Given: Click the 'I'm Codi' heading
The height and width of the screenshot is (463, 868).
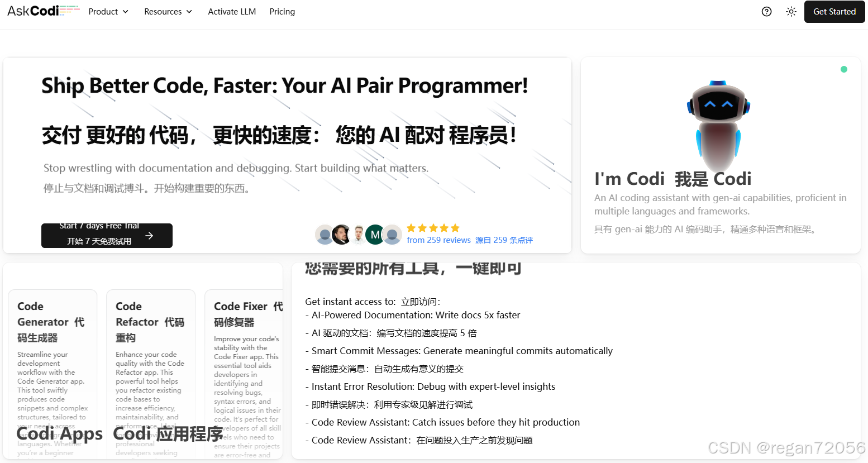Looking at the screenshot, I should 629,179.
